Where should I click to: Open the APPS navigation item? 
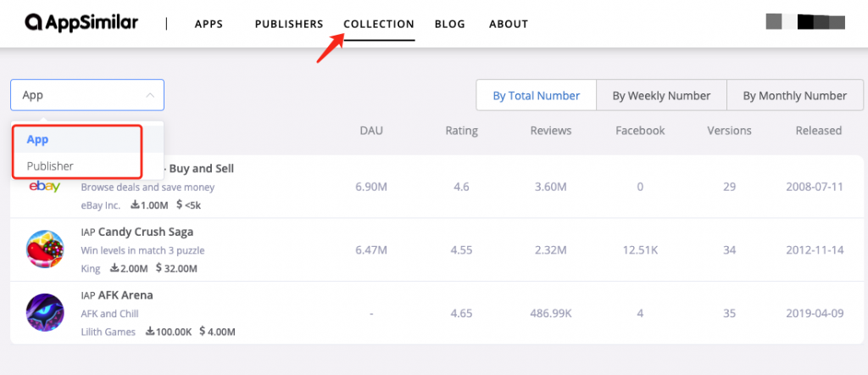[x=209, y=25]
